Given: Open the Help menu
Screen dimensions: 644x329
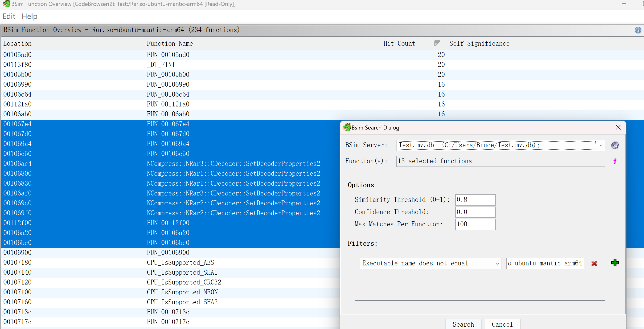Looking at the screenshot, I should click(29, 16).
